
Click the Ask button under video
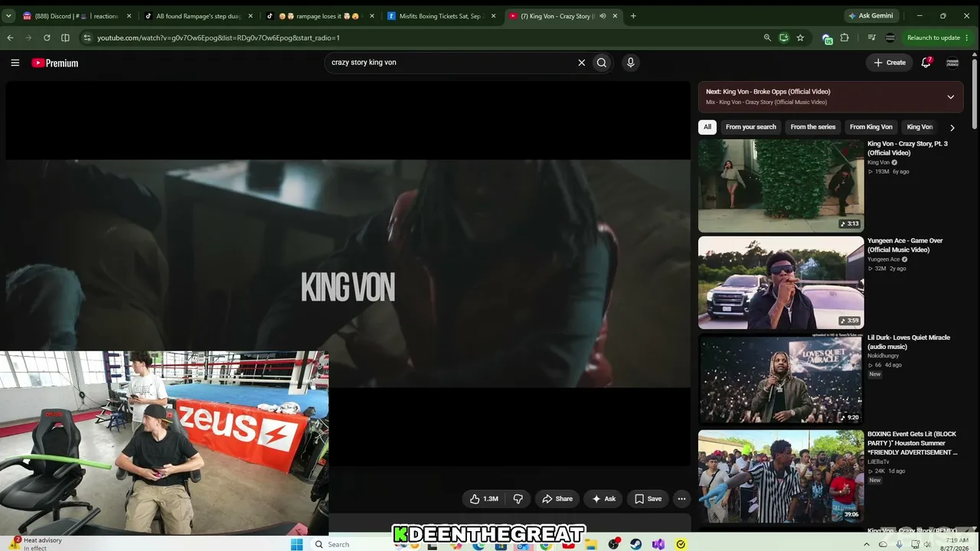(x=603, y=499)
